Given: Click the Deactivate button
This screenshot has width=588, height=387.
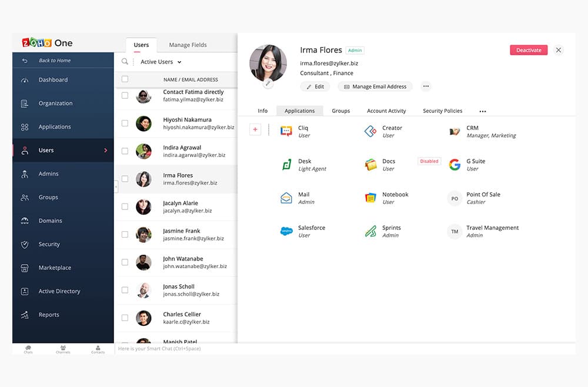Looking at the screenshot, I should (x=529, y=50).
